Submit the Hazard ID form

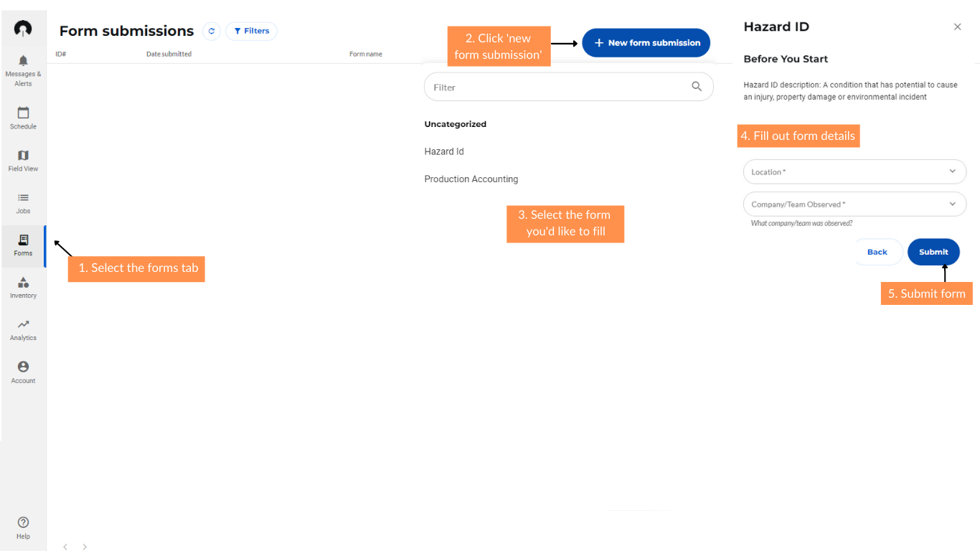click(933, 252)
